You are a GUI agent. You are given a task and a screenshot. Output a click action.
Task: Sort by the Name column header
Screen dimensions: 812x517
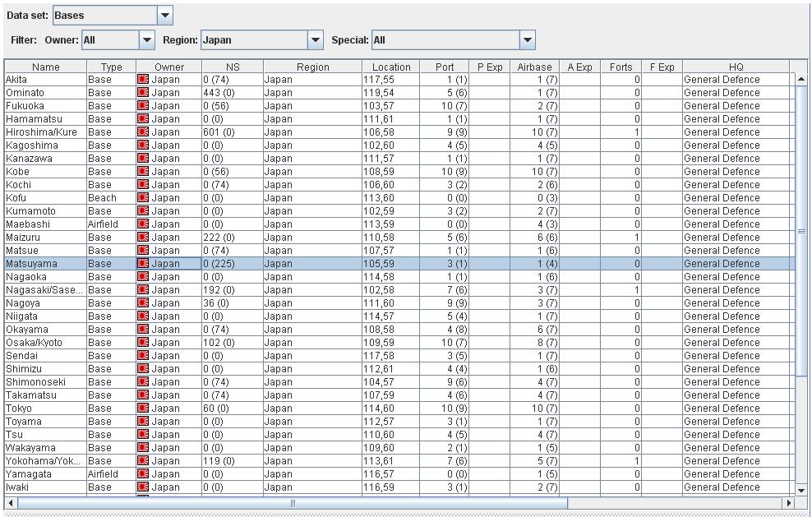coord(45,67)
